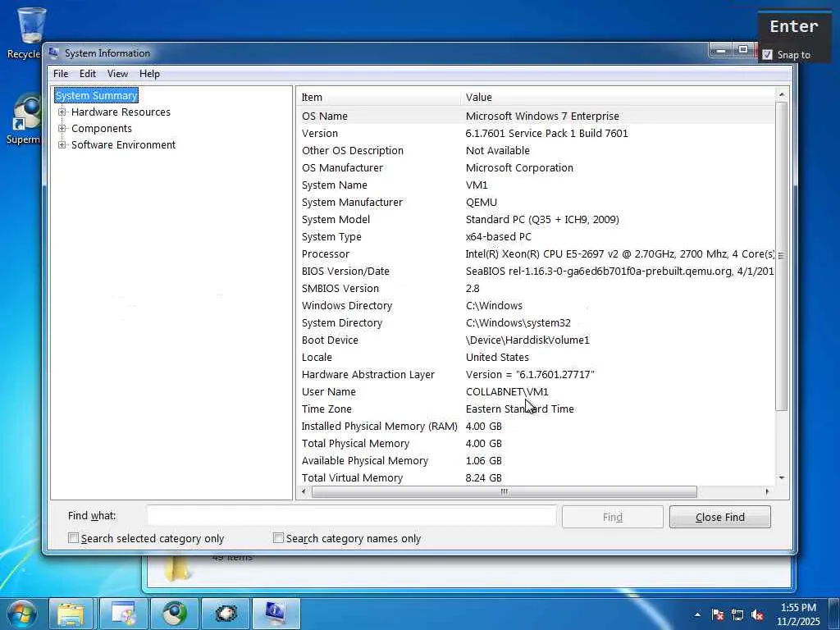Open the View menu

(x=117, y=73)
